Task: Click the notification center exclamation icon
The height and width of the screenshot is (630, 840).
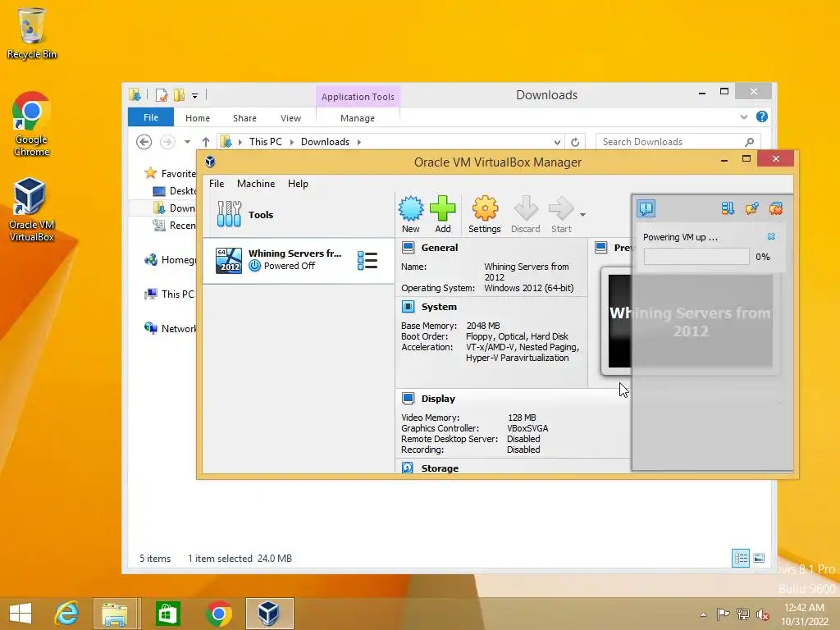Action: coord(646,208)
